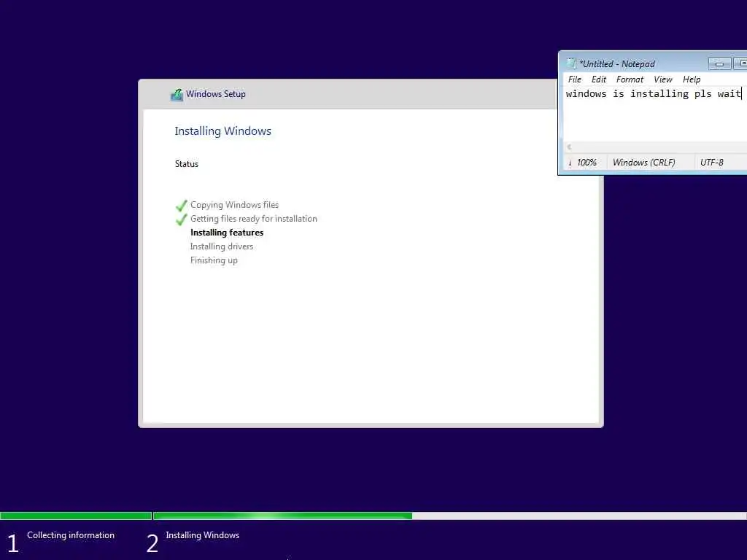
Task: Click the Windows Setup title bar icon
Action: pos(177,94)
